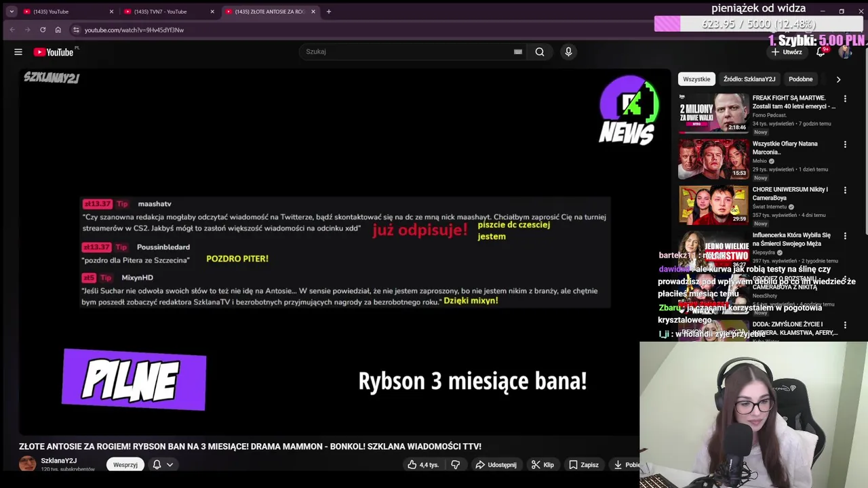Open the on-screen keyboard icon in search
Screen dimensions: 868x488
pyautogui.click(x=518, y=52)
